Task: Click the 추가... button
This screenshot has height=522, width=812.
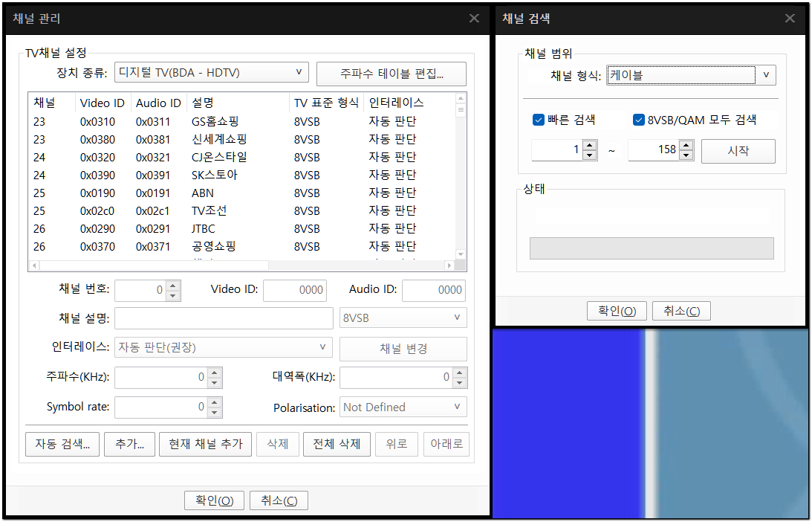Action: point(129,444)
